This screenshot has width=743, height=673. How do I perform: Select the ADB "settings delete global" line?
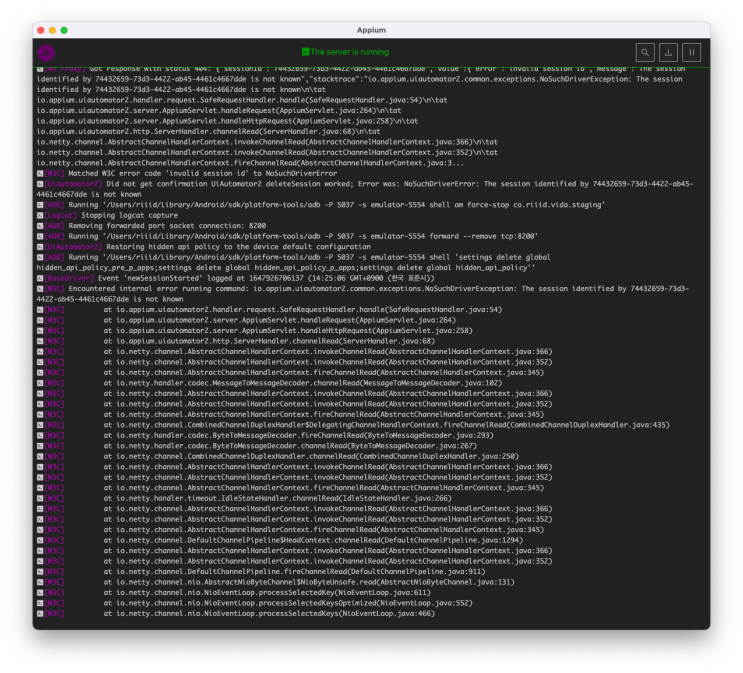294,262
